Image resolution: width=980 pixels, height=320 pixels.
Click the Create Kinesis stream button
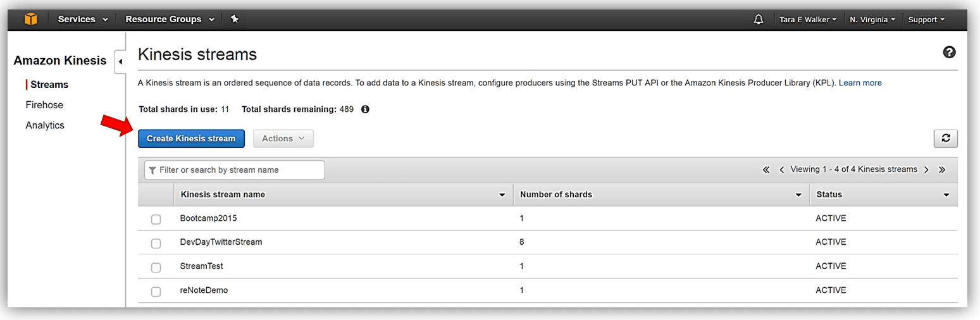pos(191,138)
